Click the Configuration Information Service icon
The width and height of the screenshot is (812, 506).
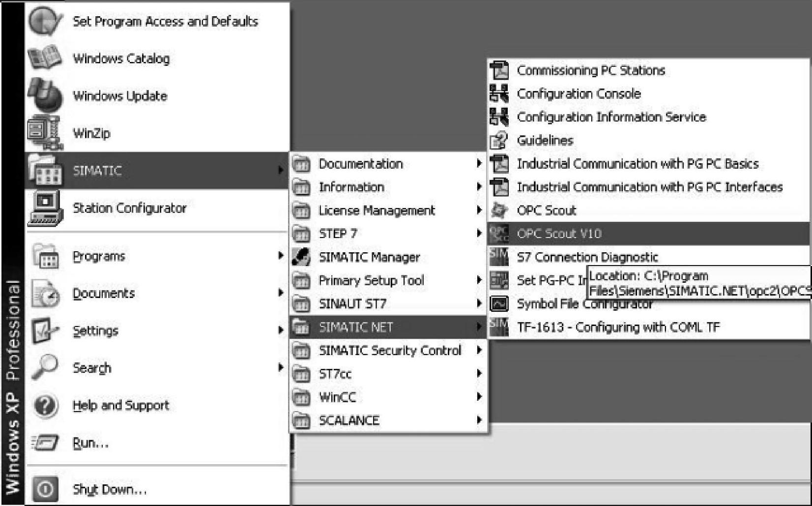click(x=499, y=117)
